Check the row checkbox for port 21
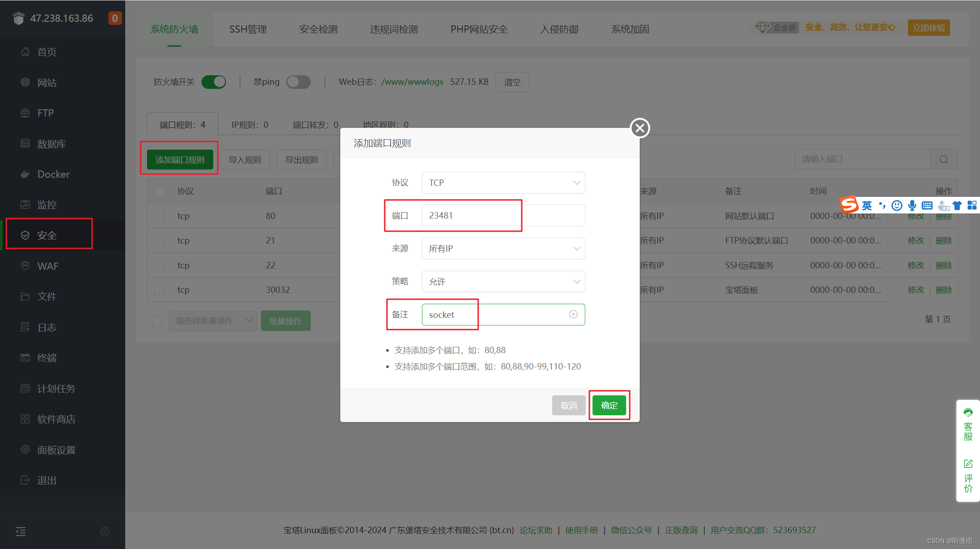 pos(160,240)
